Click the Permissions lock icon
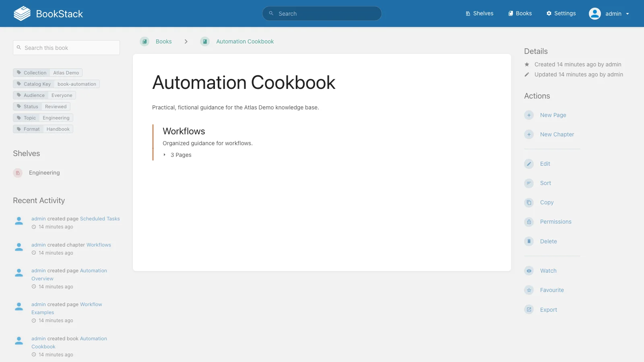This screenshot has width=644, height=362. (529, 222)
